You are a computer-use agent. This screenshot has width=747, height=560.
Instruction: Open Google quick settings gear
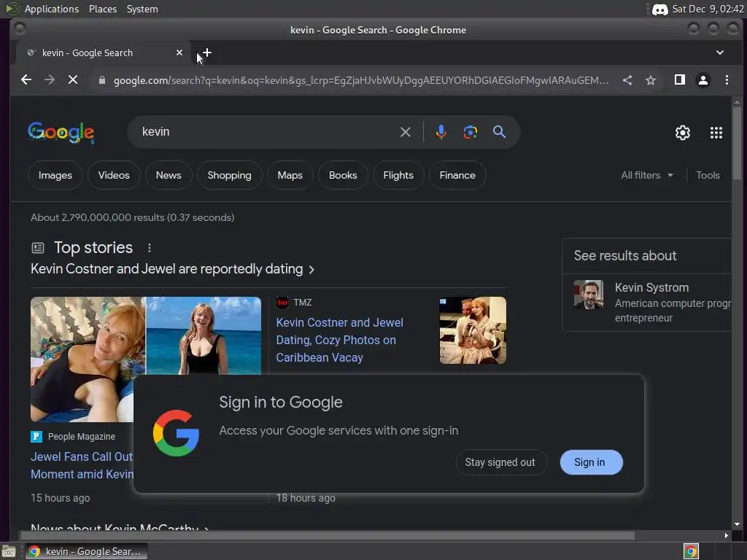point(683,133)
